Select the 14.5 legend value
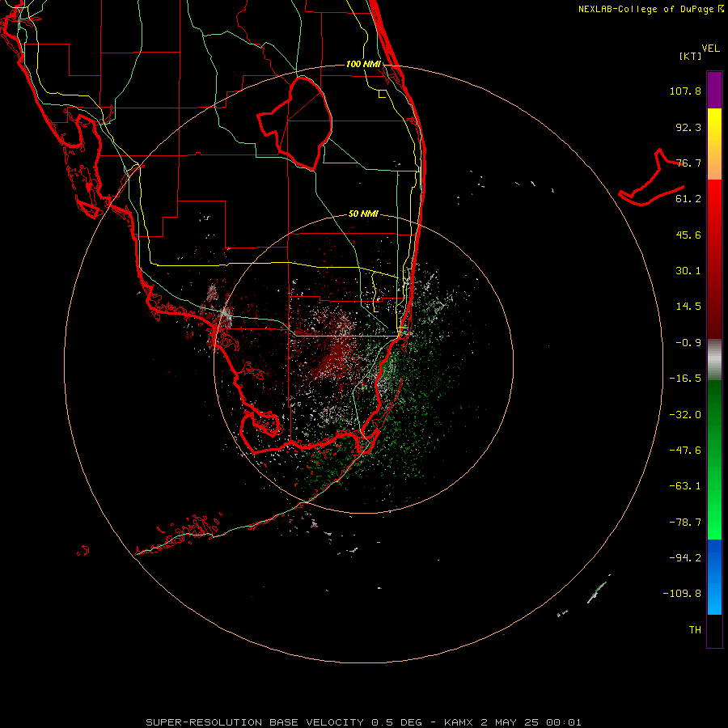The image size is (728, 728). [688, 307]
